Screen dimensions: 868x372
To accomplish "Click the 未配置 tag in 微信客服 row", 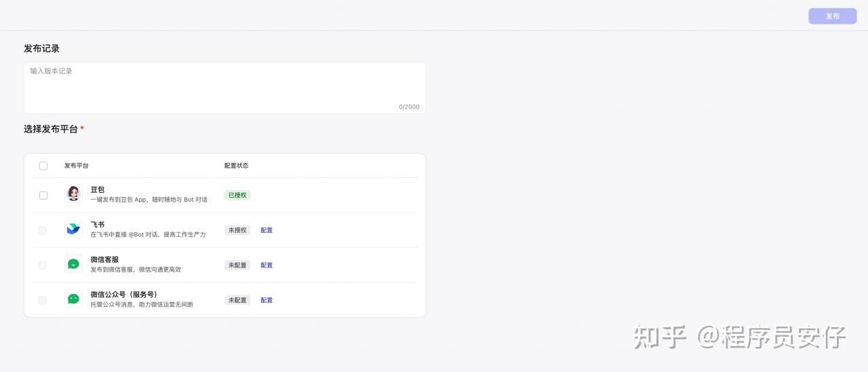I will click(x=237, y=265).
